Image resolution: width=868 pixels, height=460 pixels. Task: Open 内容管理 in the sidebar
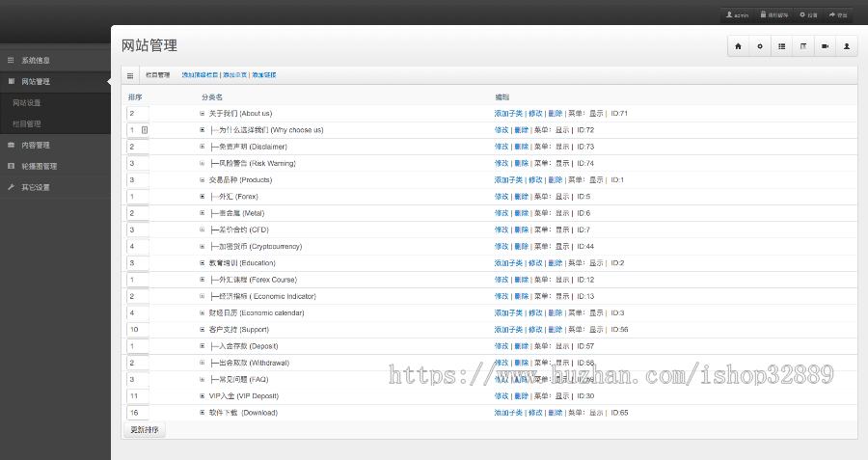[x=55, y=145]
